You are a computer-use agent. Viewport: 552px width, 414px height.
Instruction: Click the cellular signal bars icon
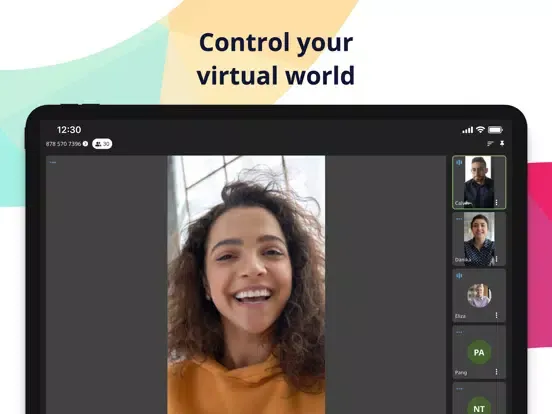(x=468, y=130)
